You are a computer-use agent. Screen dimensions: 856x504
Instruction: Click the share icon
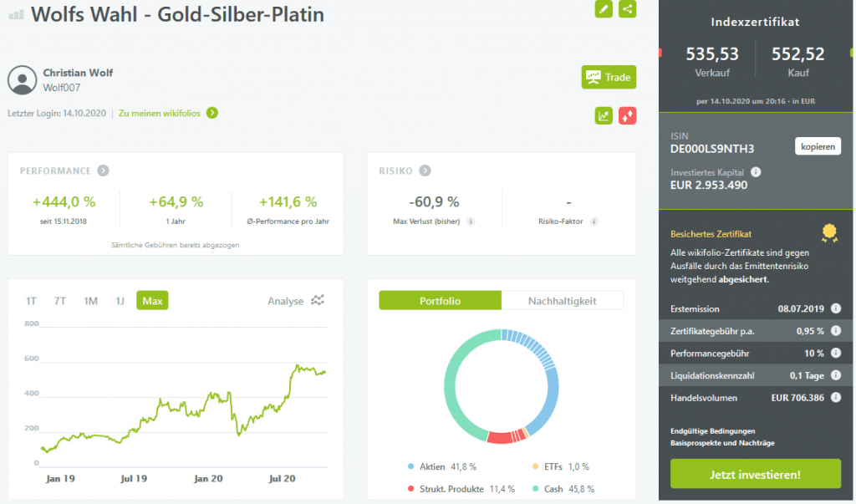click(x=627, y=9)
